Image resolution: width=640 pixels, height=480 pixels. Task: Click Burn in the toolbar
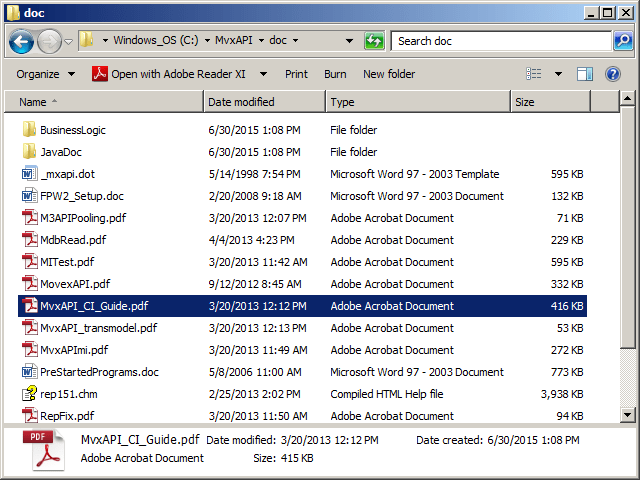click(335, 74)
